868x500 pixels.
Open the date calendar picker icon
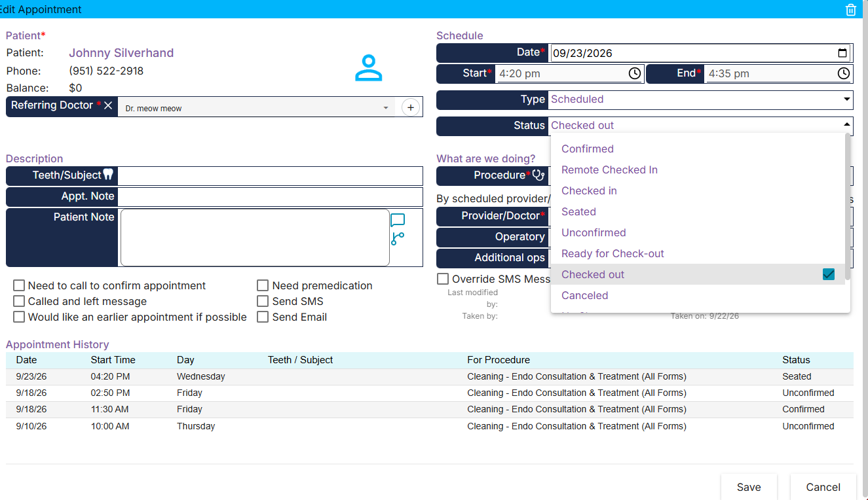[842, 54]
